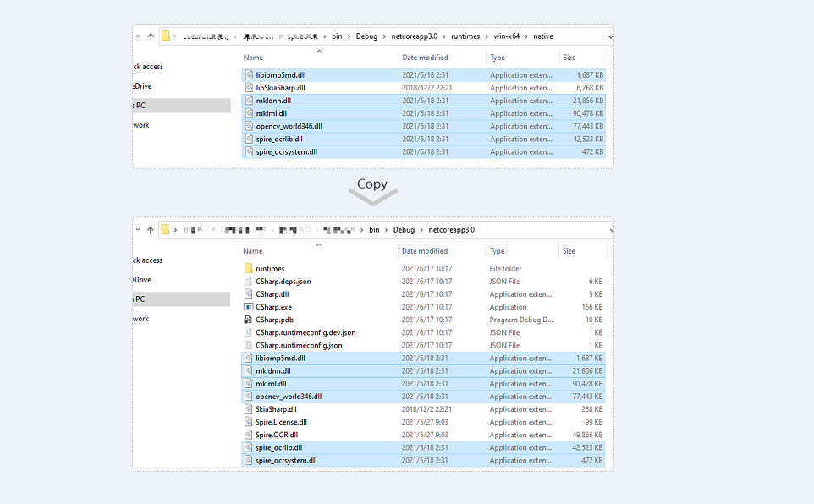Select This PC in bottom window sidebar
The height and width of the screenshot is (504, 814).
[x=181, y=299]
